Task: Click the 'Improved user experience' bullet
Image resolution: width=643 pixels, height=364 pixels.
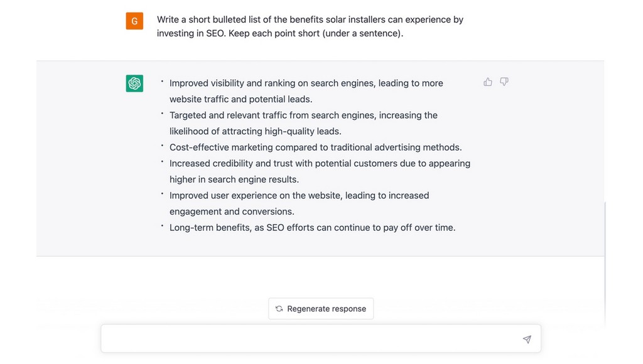Action: (x=299, y=203)
